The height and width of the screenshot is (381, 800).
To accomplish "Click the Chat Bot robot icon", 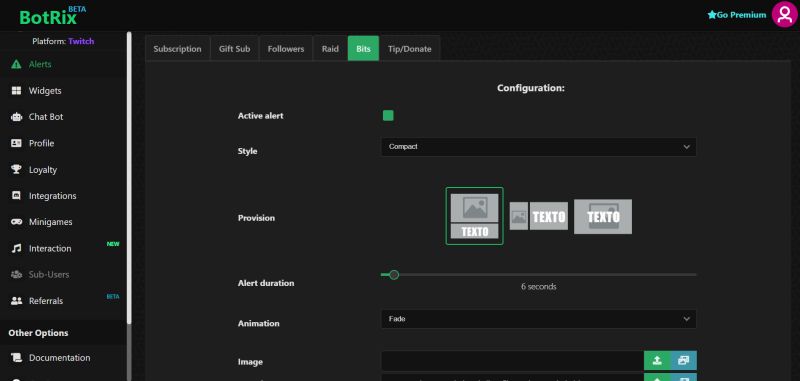I will point(16,117).
